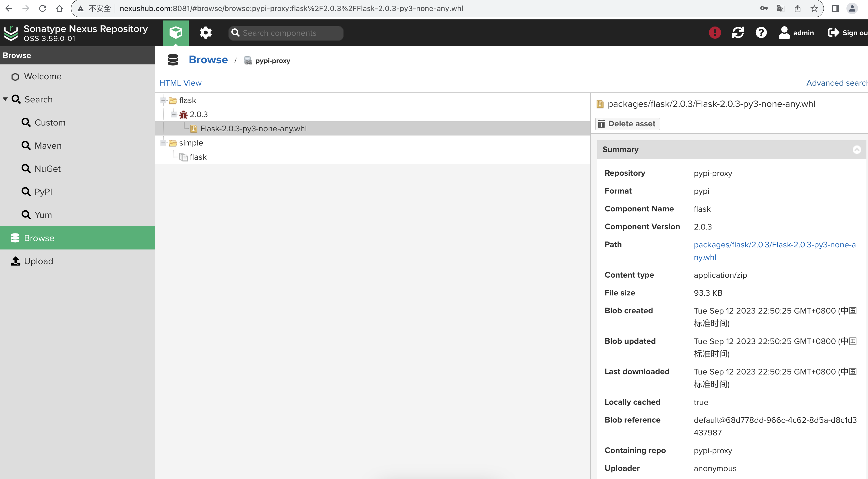The image size is (868, 479).
Task: Click the share page icon
Action: click(797, 8)
